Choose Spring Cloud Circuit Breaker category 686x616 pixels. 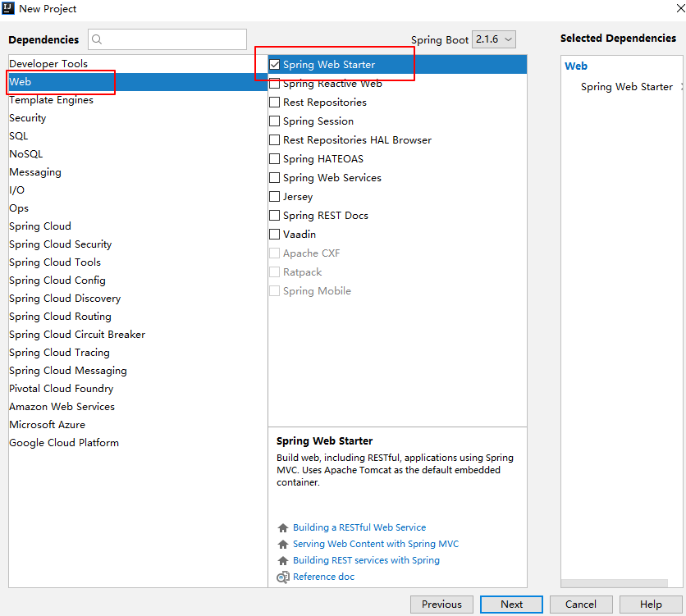coord(138,335)
